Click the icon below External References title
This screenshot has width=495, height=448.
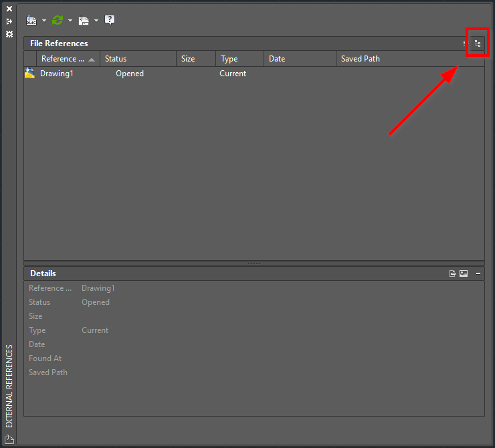(x=9, y=439)
